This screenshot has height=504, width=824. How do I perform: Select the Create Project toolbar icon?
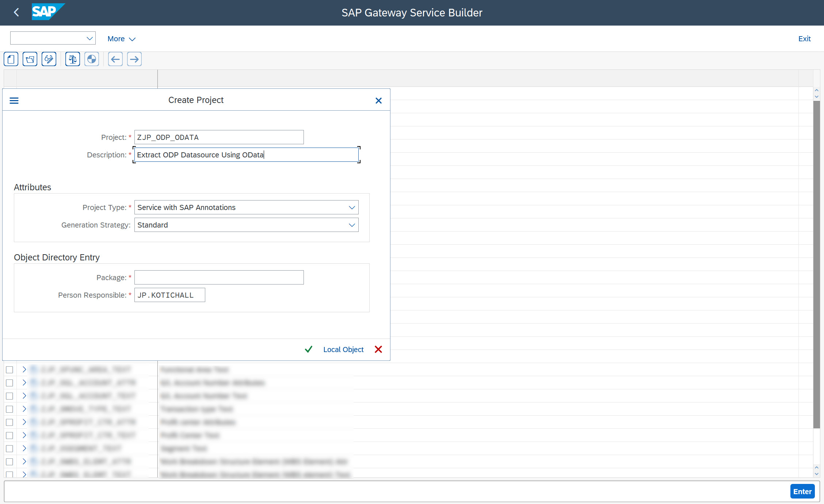click(11, 59)
